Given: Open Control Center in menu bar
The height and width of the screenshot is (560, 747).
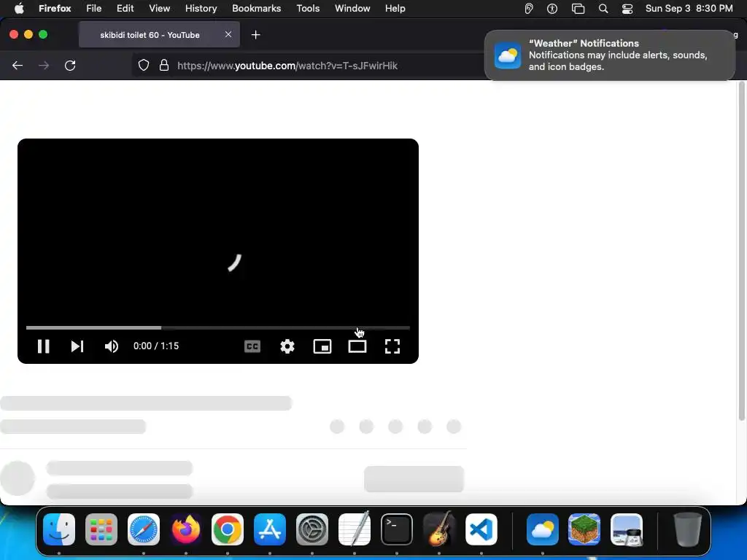Looking at the screenshot, I should 627,9.
